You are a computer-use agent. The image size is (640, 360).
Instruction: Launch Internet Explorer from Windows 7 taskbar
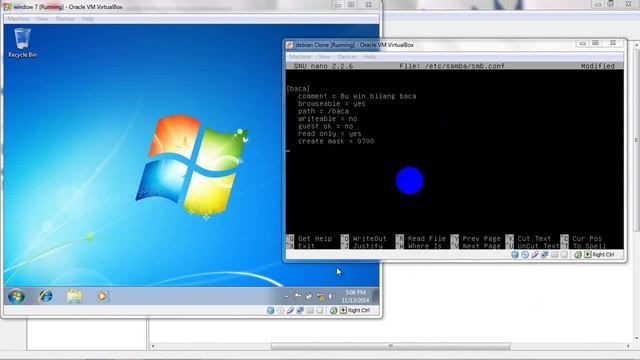point(46,296)
